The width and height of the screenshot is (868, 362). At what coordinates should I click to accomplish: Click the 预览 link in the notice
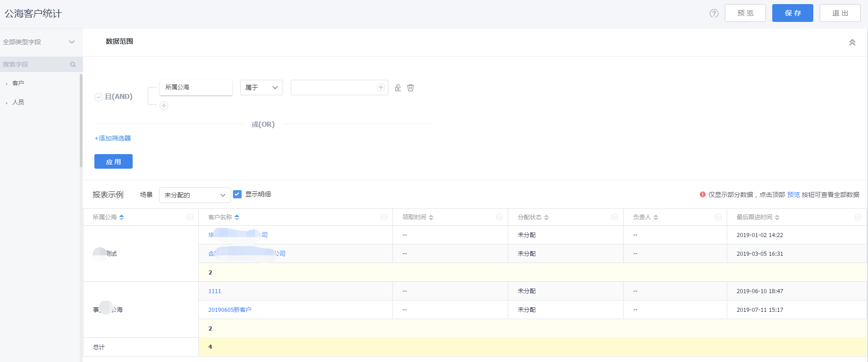pos(794,195)
